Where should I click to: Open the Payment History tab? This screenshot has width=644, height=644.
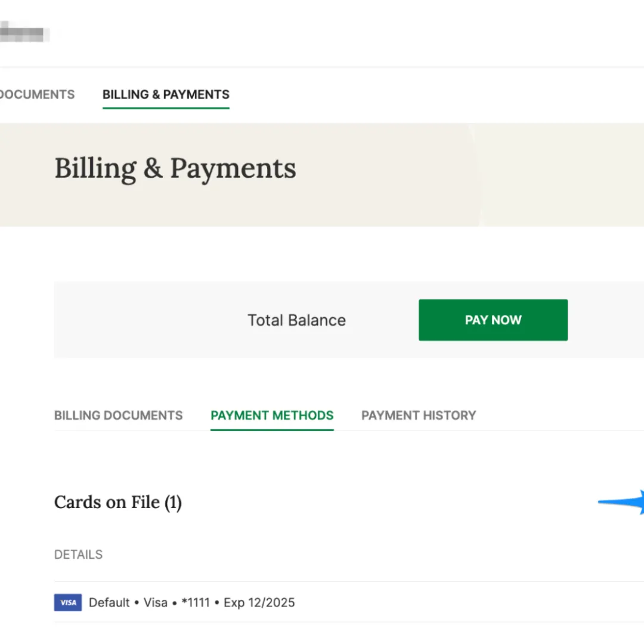419,415
